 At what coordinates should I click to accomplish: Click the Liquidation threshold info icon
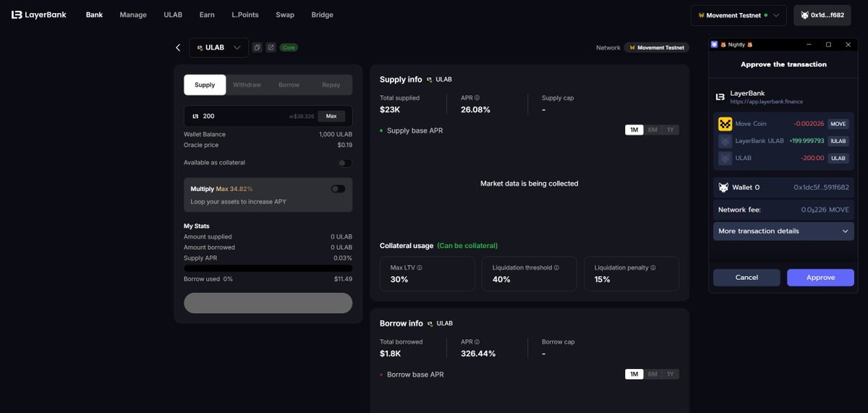[556, 268]
